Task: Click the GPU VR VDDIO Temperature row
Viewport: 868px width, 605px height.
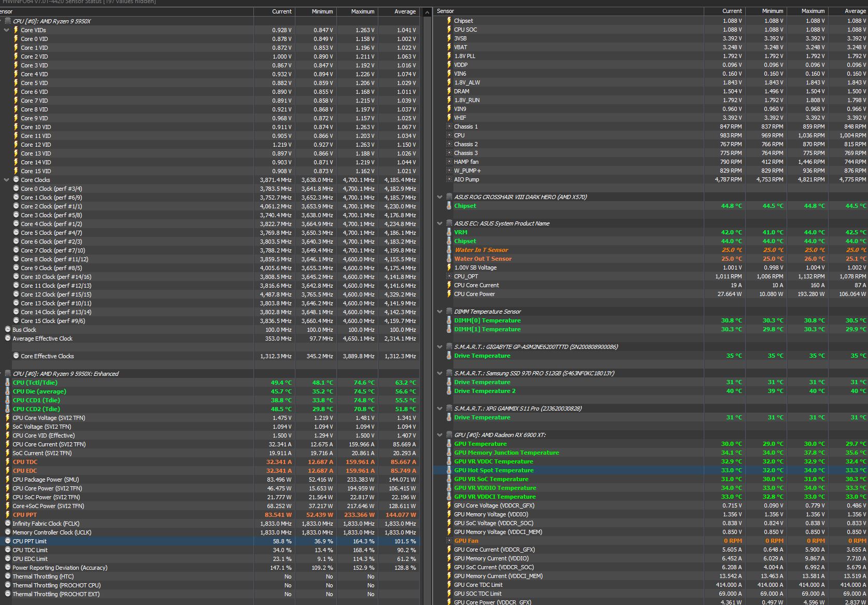Action: (651, 488)
